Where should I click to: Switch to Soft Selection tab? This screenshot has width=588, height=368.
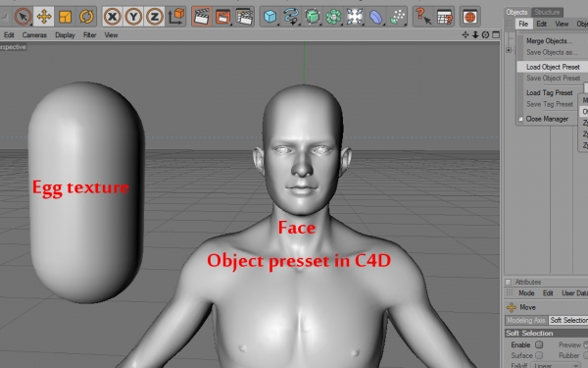568,320
